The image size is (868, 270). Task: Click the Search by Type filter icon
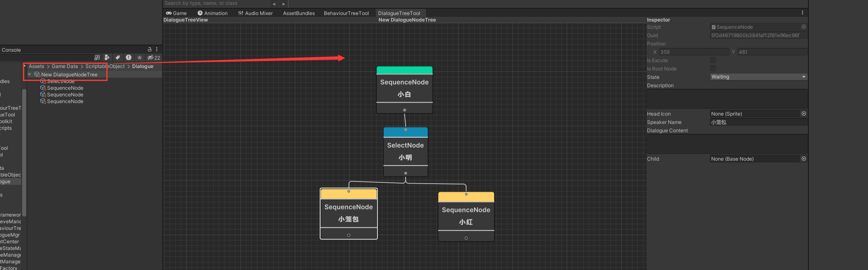pos(107,58)
